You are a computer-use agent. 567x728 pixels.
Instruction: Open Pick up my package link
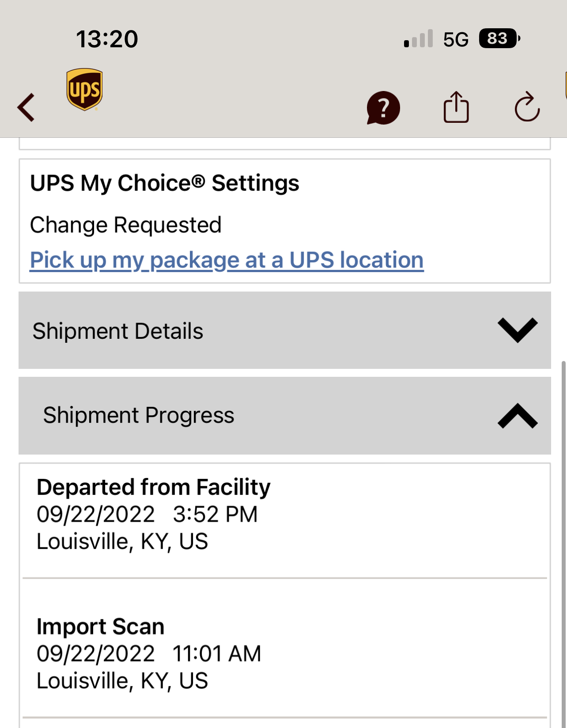pyautogui.click(x=227, y=260)
